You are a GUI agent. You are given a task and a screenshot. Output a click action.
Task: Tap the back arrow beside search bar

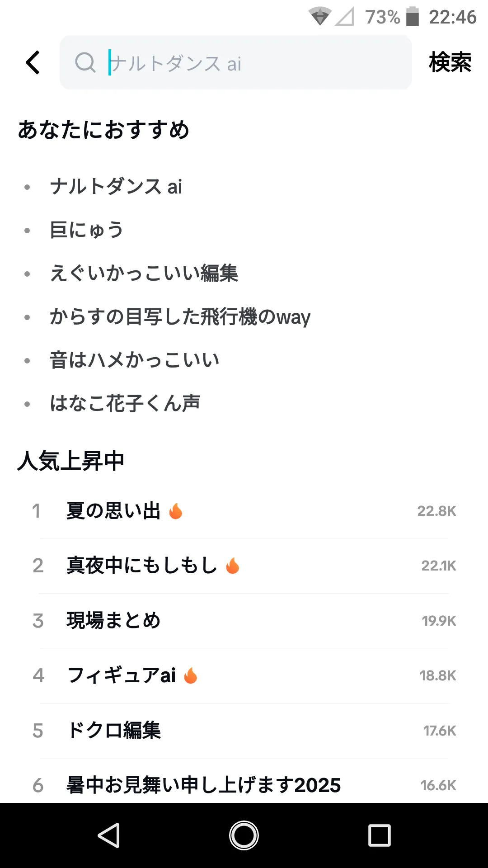pyautogui.click(x=33, y=62)
